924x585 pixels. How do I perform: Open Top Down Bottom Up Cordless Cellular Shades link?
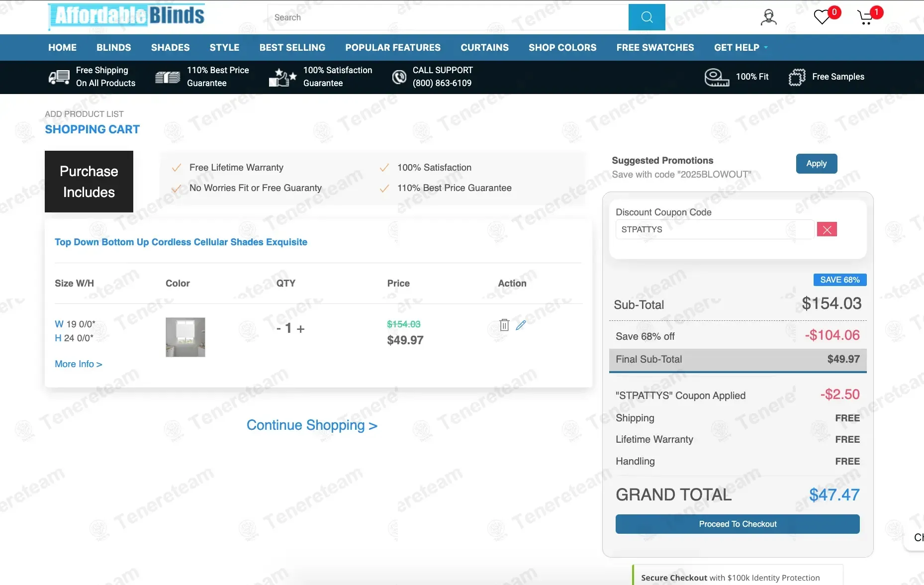(181, 242)
